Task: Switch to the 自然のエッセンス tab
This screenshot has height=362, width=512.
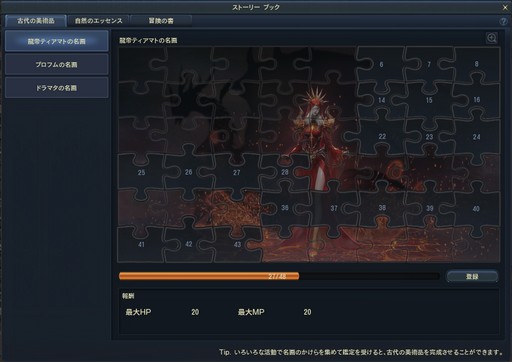Action: [98, 21]
